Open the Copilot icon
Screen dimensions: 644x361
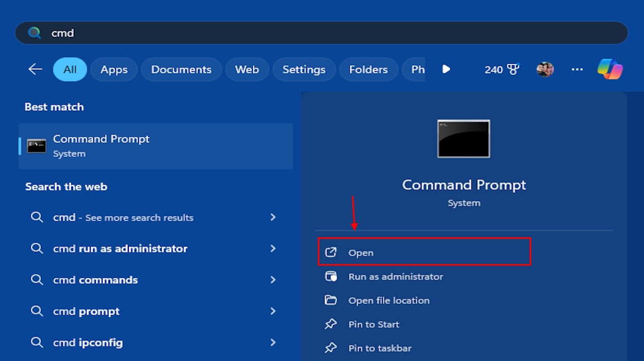610,69
